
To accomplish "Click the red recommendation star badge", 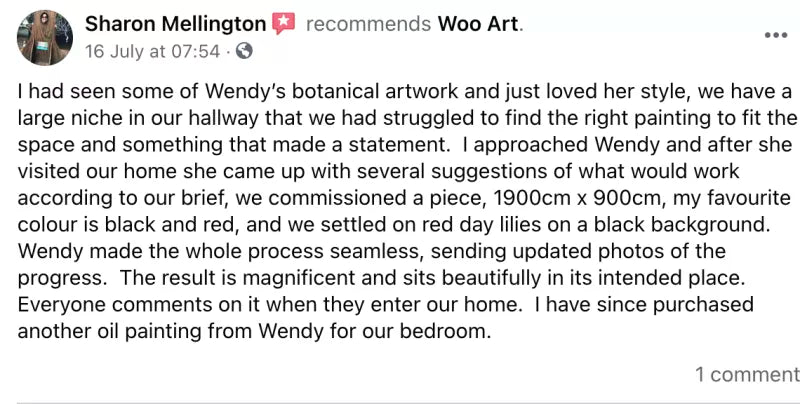I will [x=285, y=24].
